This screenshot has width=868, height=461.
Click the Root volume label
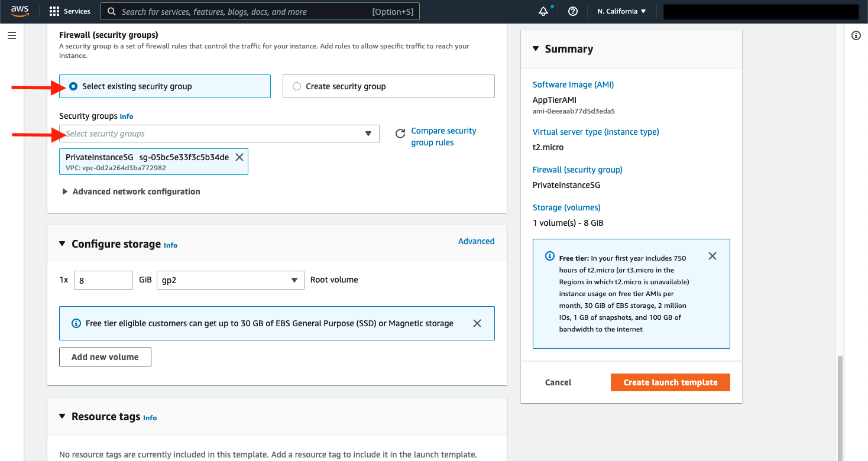[x=334, y=280]
